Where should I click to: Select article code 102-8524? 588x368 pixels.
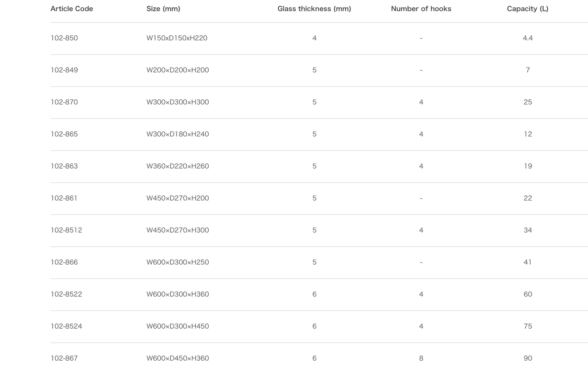coord(66,326)
